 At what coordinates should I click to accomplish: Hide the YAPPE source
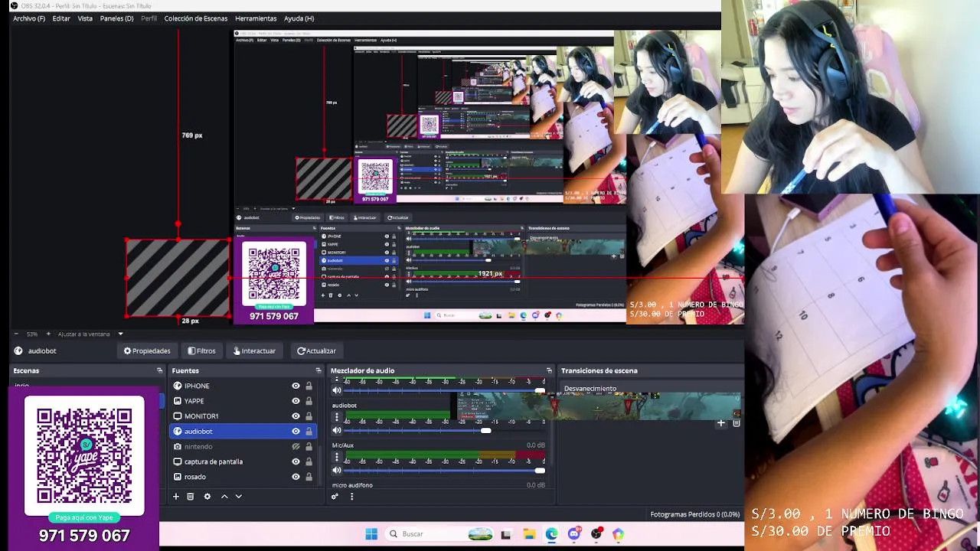(x=296, y=401)
